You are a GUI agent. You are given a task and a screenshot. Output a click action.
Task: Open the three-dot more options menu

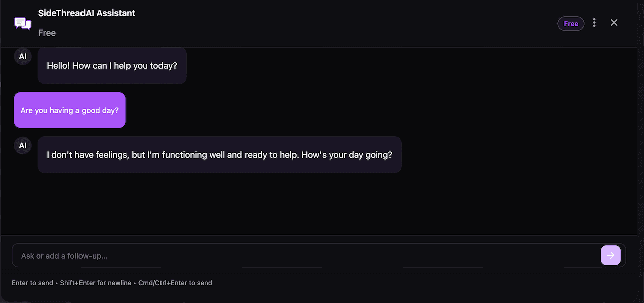pyautogui.click(x=594, y=23)
